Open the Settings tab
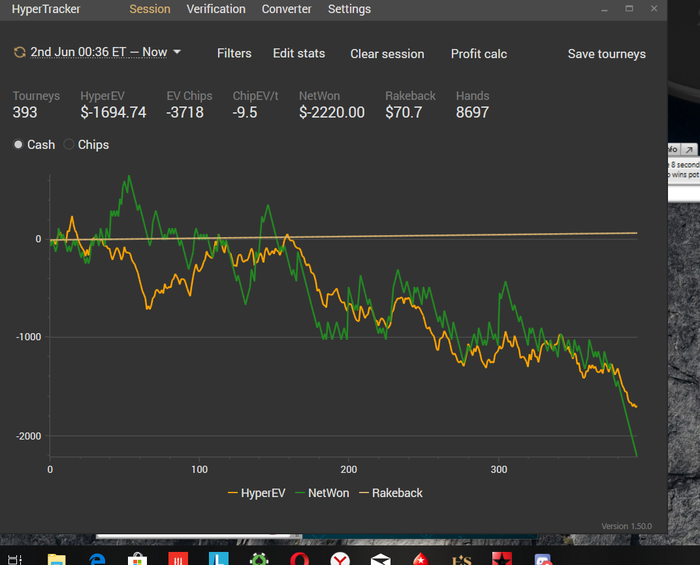Screen dimensions: 700x565 [349, 9]
